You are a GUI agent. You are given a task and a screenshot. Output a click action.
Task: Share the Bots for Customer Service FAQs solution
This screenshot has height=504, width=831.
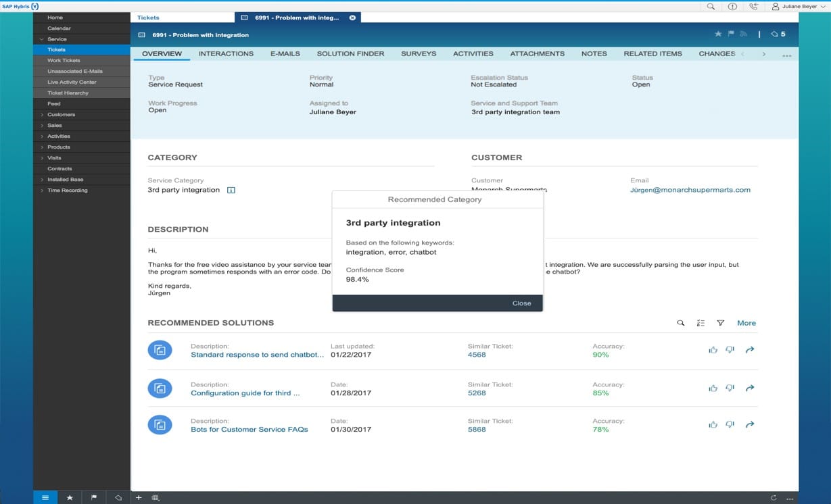pos(749,424)
